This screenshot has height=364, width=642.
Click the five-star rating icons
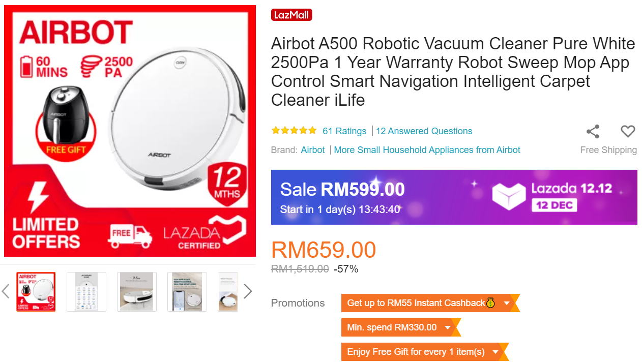[294, 131]
